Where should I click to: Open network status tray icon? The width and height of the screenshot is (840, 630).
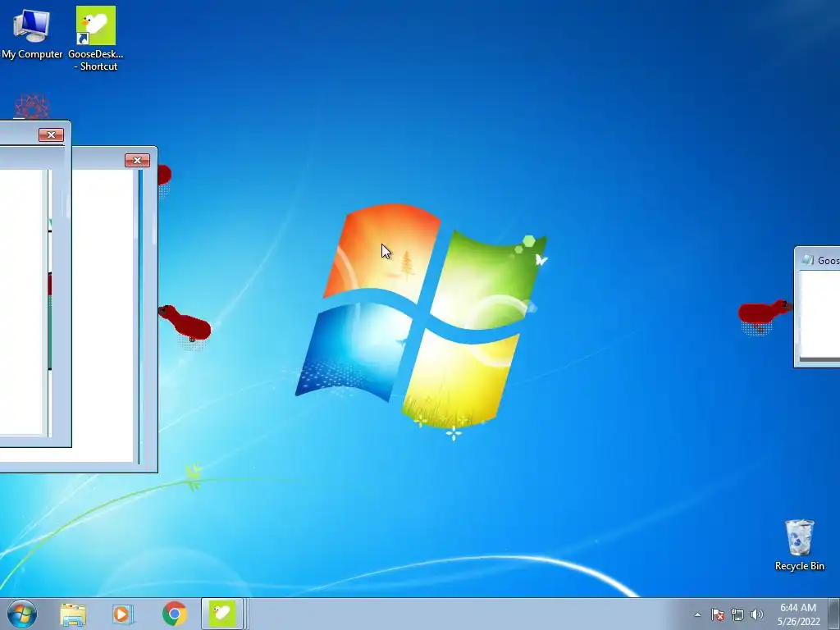[x=737, y=614]
